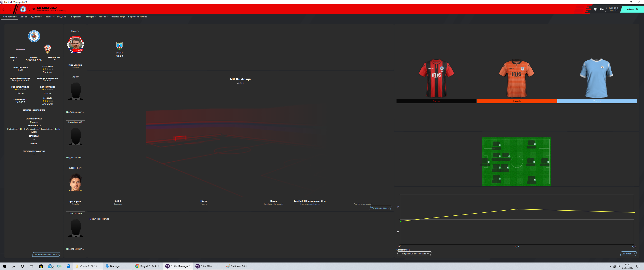644x270 pixels.
Task: Open the Ivica Landeka name link
Action: coord(75,65)
